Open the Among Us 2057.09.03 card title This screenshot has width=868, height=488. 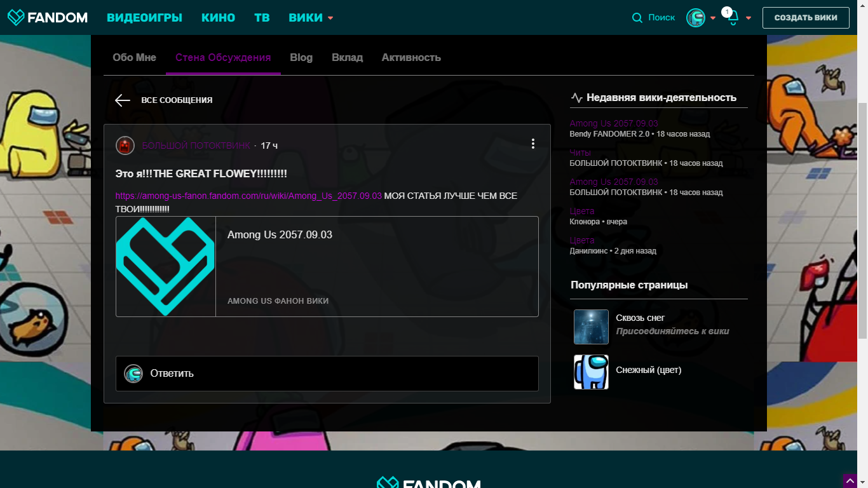[280, 234]
